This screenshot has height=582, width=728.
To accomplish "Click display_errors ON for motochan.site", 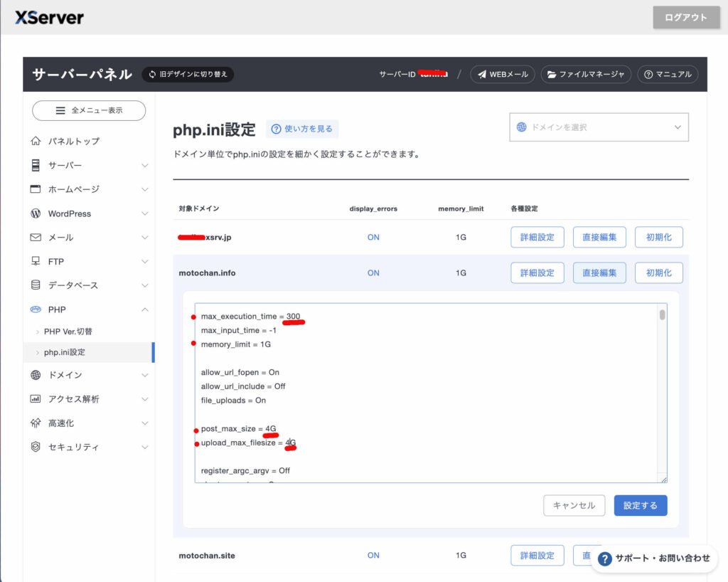I will [x=373, y=555].
